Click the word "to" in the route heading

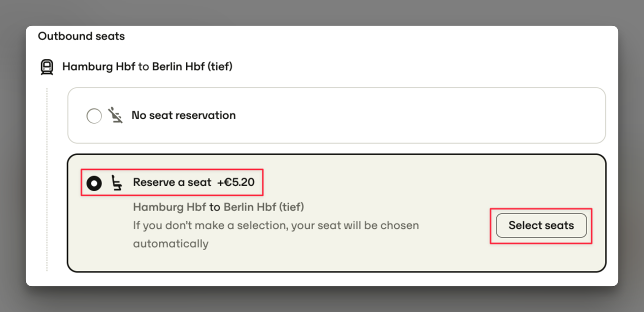144,67
